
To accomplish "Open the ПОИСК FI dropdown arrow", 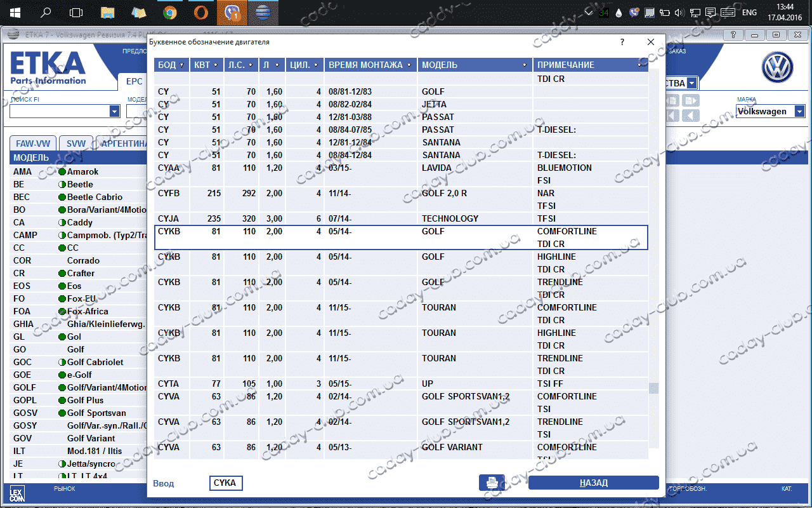I will (114, 111).
